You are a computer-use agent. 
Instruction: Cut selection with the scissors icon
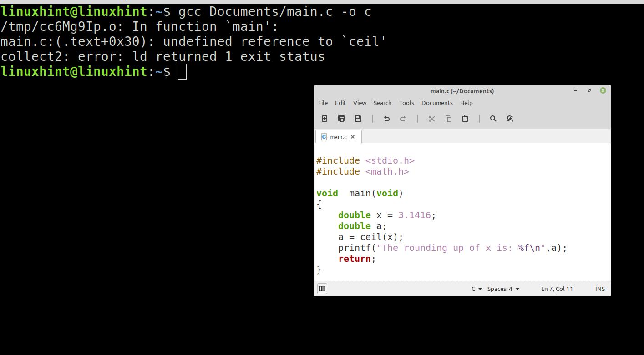tap(431, 119)
